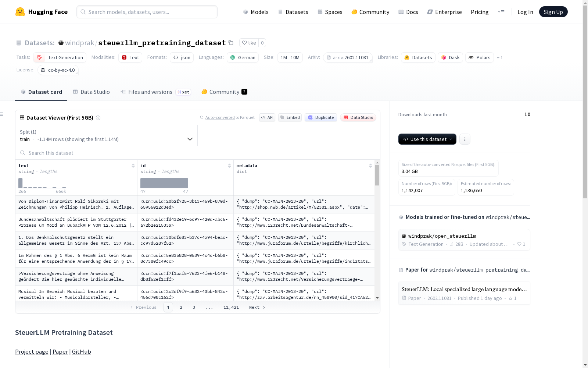Jump to last page 11,421

point(231,307)
